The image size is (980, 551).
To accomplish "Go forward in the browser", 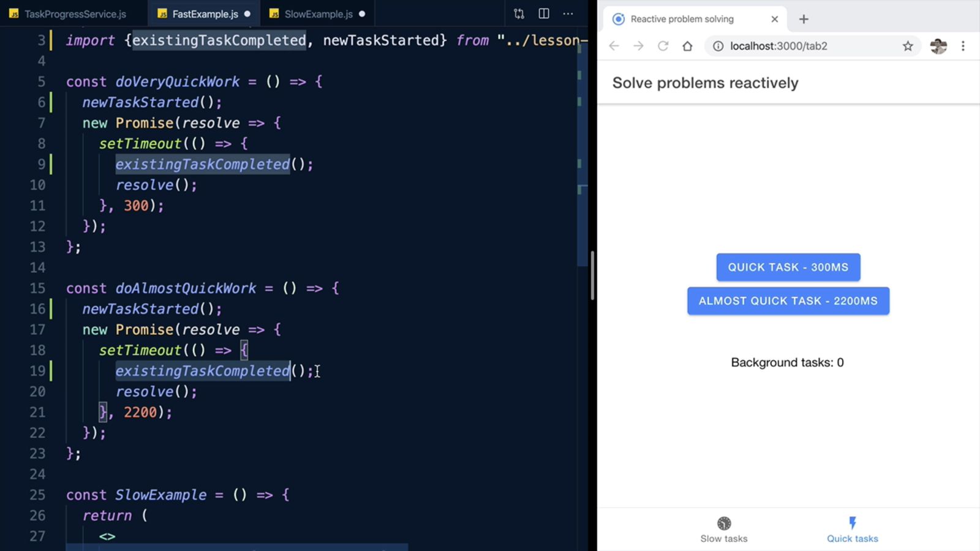I will tap(638, 46).
